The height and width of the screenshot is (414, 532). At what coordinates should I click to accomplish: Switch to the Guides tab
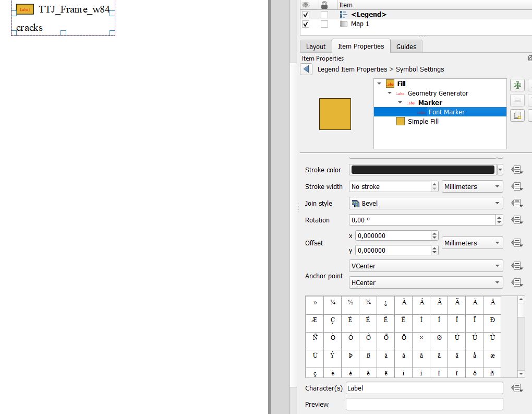click(406, 46)
